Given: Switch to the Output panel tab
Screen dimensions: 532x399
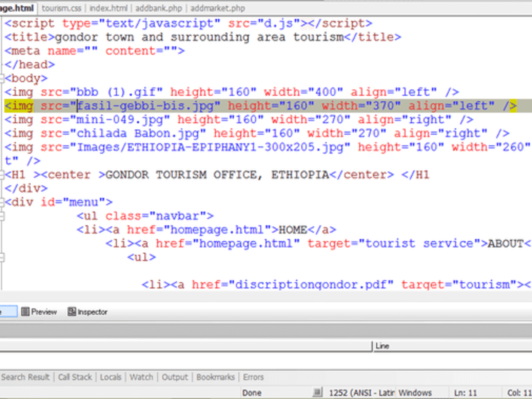Looking at the screenshot, I should 175,377.
